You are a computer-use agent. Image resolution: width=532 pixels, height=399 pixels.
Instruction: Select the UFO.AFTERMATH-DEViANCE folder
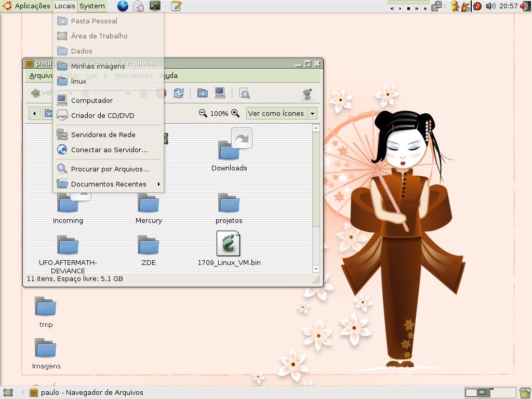[x=68, y=255]
